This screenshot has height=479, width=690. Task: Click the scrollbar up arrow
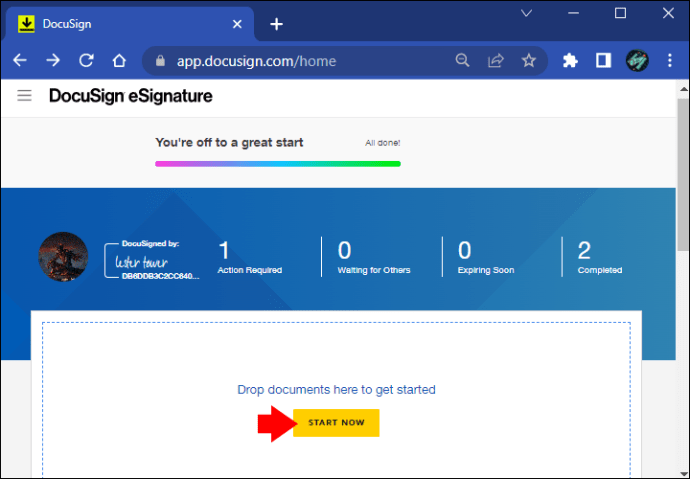pos(683,88)
